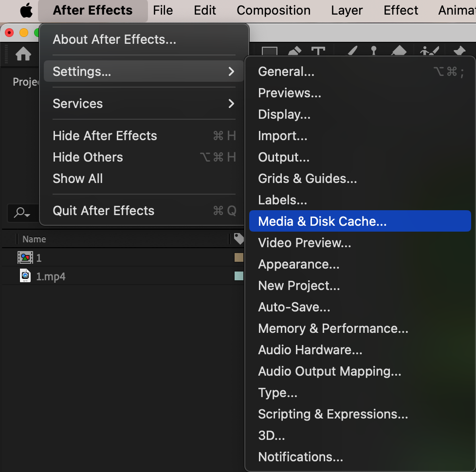
Task: Expand the Settings submenu arrow
Action: click(x=231, y=72)
